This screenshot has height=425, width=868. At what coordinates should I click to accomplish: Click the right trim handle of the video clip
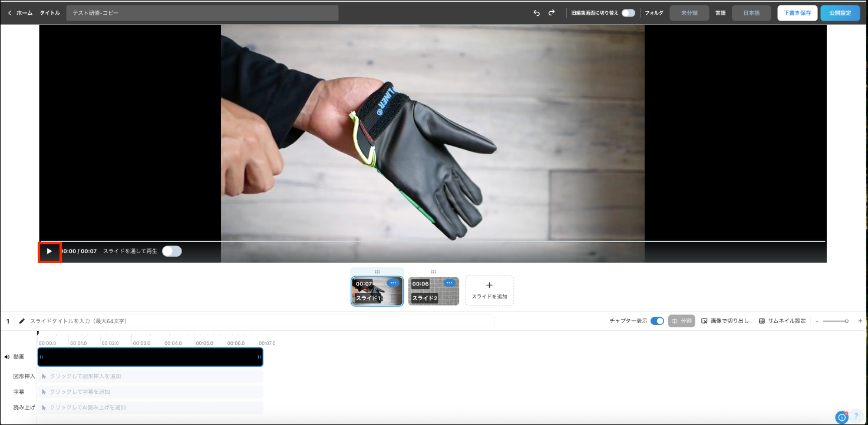coord(259,357)
